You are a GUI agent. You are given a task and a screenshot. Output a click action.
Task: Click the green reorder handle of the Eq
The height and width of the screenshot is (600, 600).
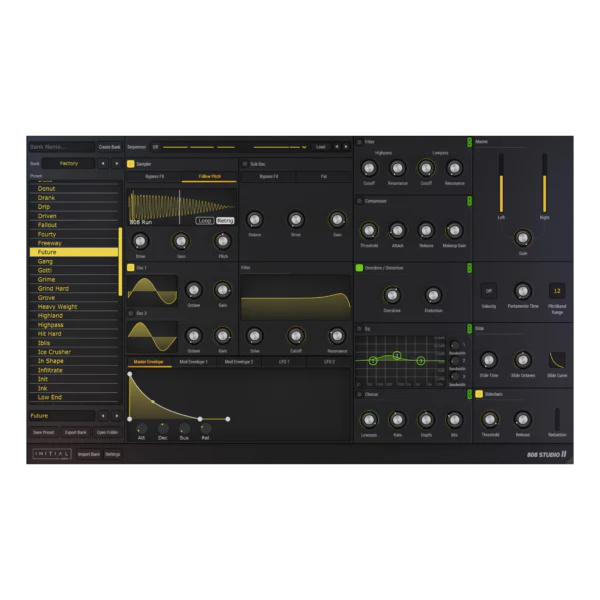pos(470,329)
